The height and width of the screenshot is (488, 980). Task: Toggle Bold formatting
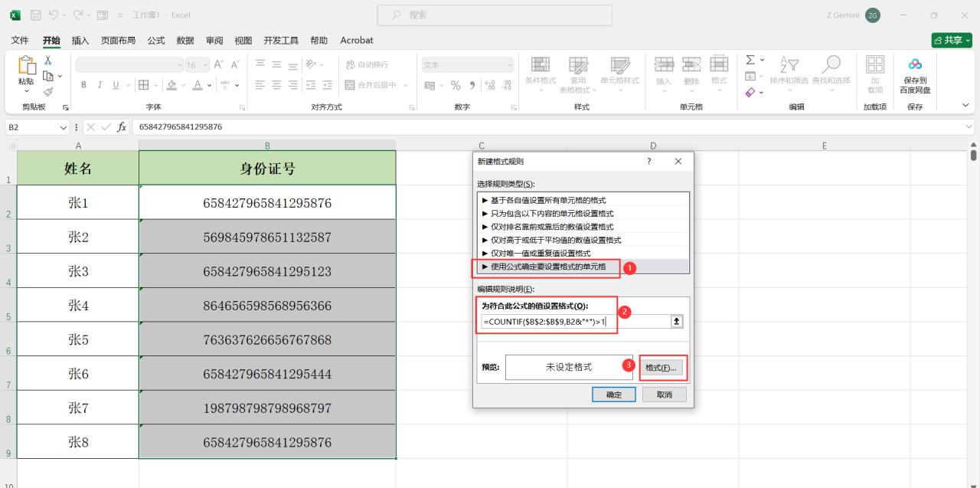point(83,85)
